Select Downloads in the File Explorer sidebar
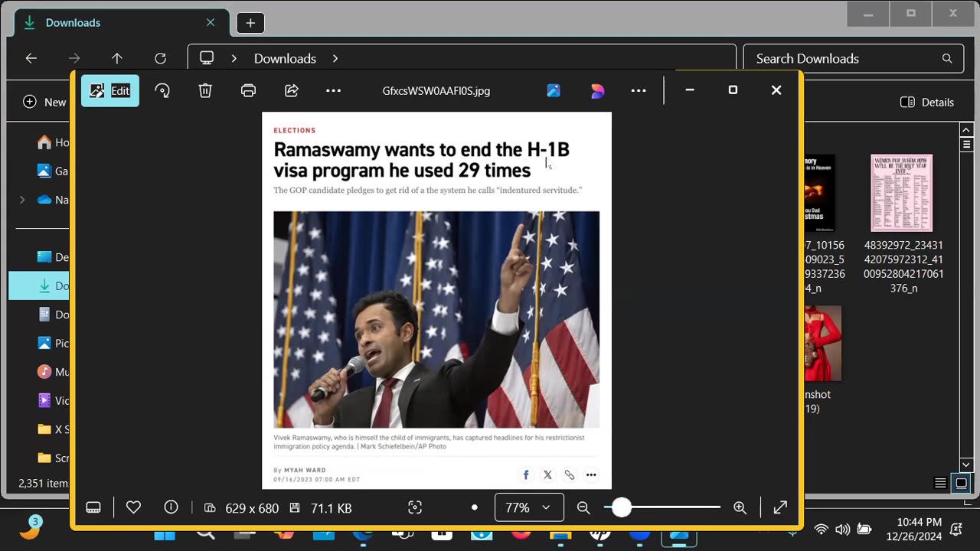Screen dimensions: 980x551 [39, 285]
